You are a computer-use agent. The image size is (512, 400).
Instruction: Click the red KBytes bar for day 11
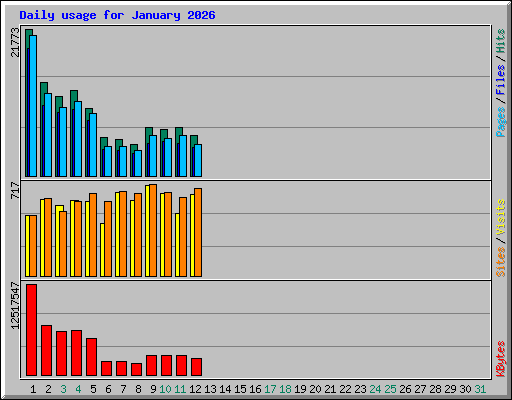[181, 365]
